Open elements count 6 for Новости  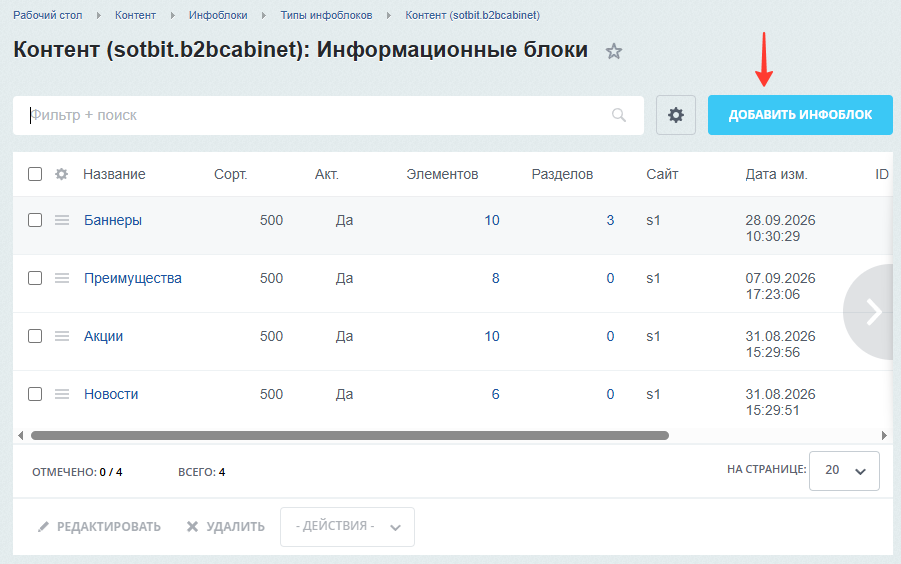click(495, 394)
